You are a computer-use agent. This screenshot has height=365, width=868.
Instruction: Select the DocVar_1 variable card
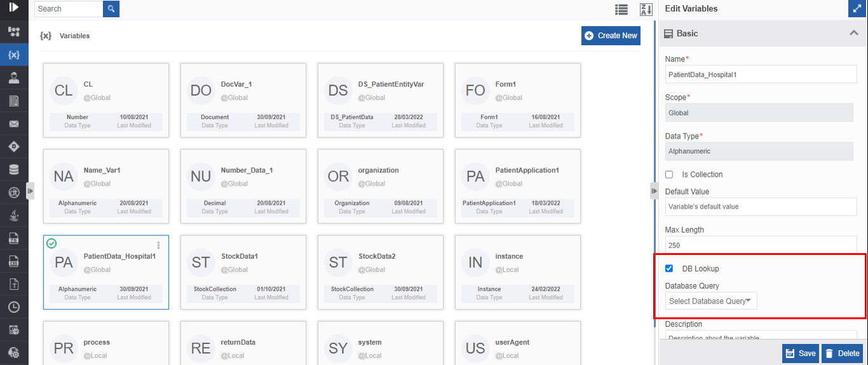point(243,100)
